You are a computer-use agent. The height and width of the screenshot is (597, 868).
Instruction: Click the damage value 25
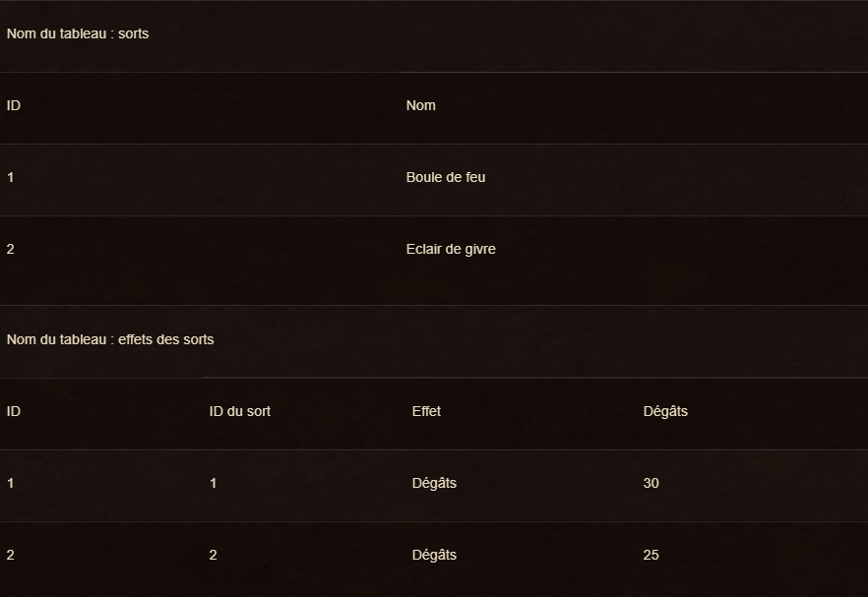(651, 555)
